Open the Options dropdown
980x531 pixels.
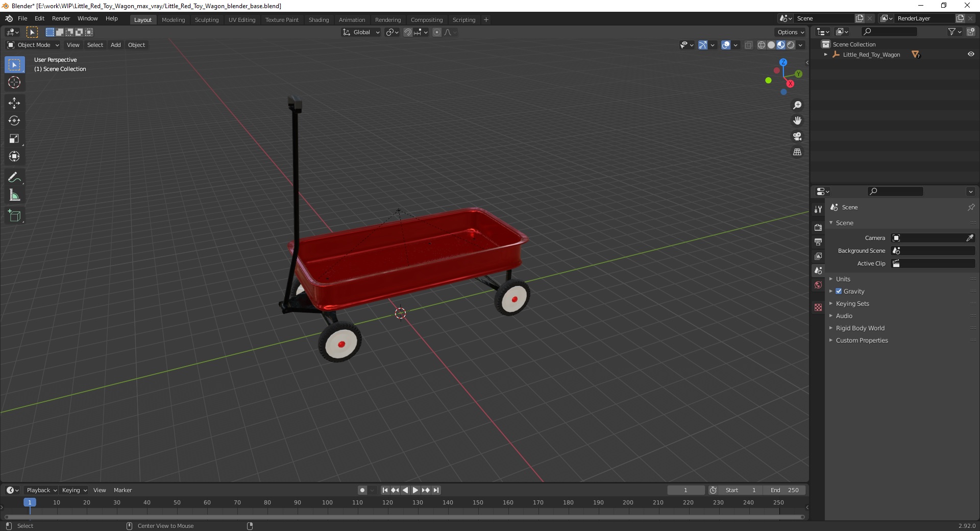click(791, 32)
